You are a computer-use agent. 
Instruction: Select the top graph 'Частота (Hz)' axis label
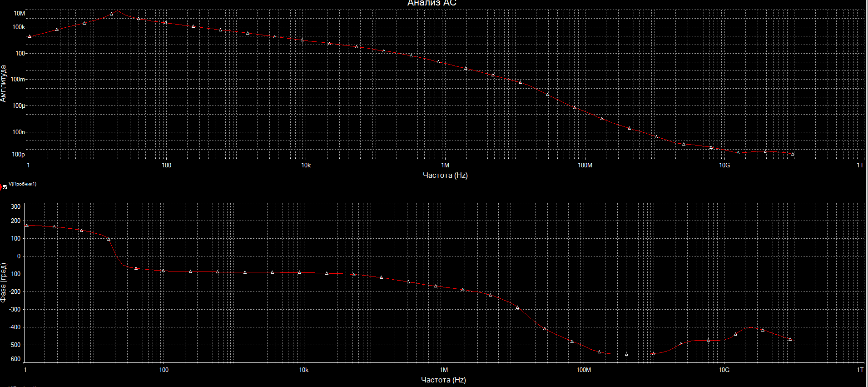pos(445,175)
